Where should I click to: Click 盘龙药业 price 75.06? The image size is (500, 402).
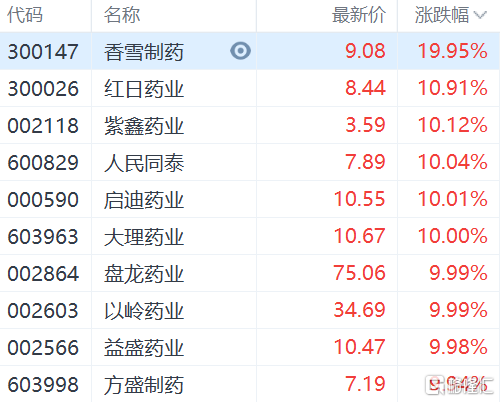click(x=359, y=273)
